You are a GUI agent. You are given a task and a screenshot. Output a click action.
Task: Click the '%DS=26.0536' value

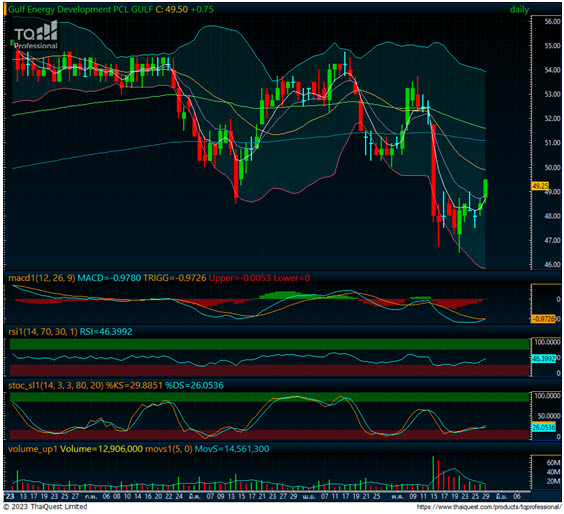[194, 386]
